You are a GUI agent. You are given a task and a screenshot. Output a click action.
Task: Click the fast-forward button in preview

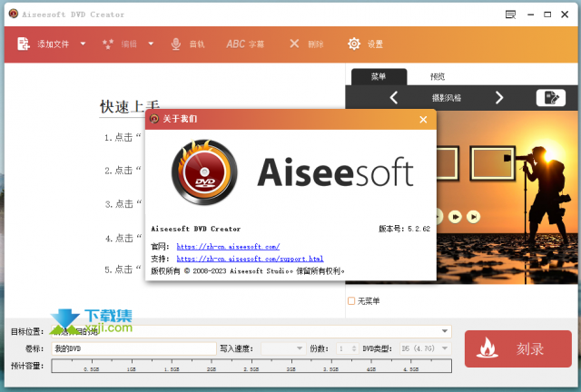pyautogui.click(x=455, y=217)
